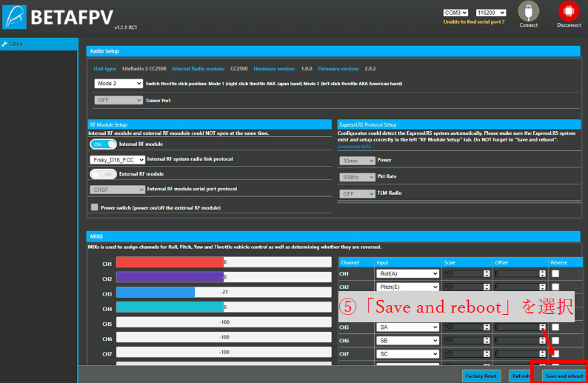Open the COM3 serial port dropdown
This screenshot has height=383, width=588.
point(455,13)
